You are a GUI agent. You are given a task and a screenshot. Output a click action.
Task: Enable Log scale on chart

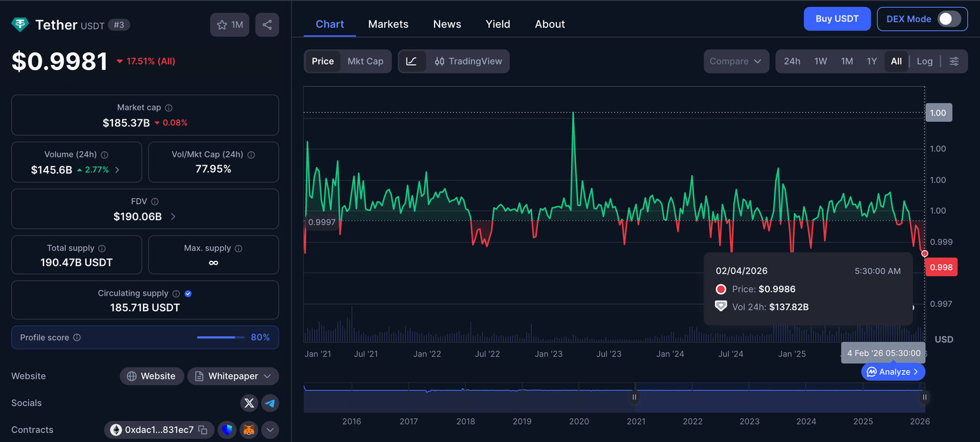pyautogui.click(x=924, y=61)
